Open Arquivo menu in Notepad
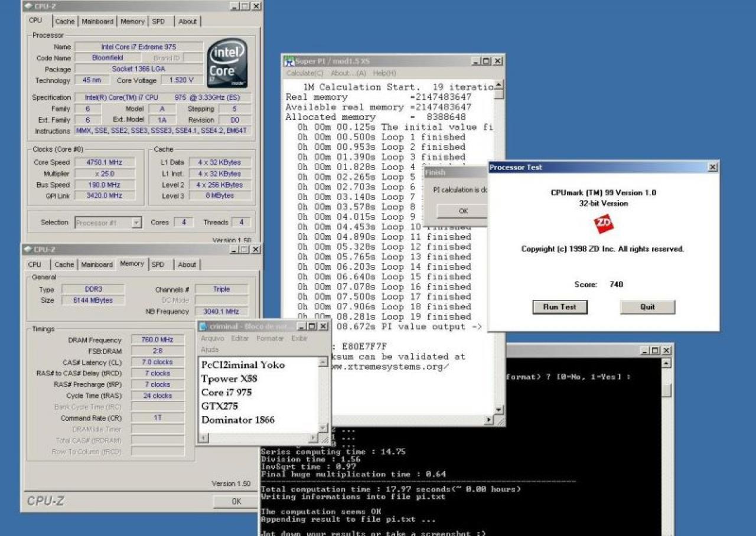The width and height of the screenshot is (756, 536). point(213,338)
